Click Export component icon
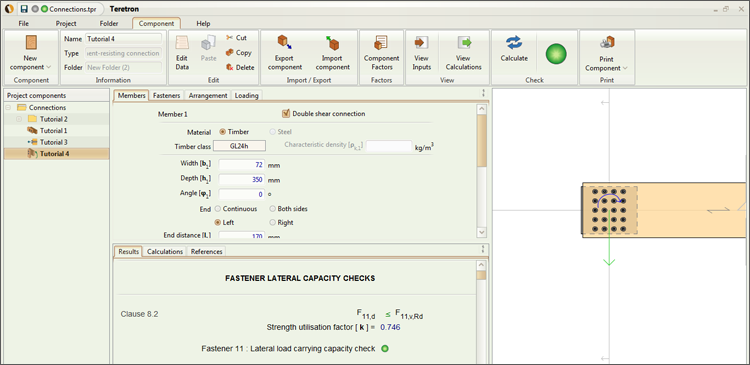The image size is (750, 365). tap(285, 43)
